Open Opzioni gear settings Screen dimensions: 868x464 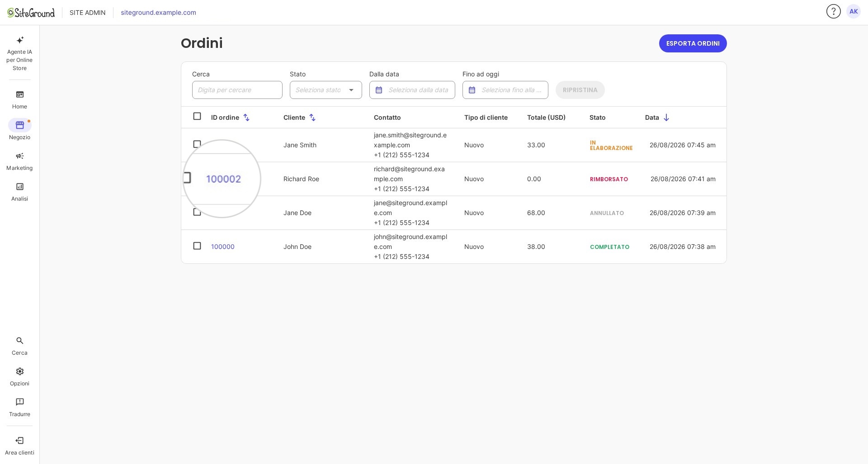(19, 377)
